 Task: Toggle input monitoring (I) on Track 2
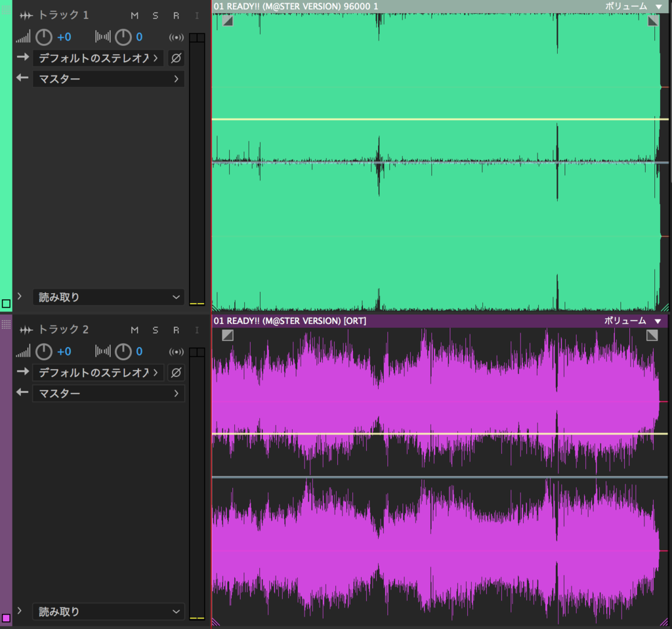click(x=197, y=330)
